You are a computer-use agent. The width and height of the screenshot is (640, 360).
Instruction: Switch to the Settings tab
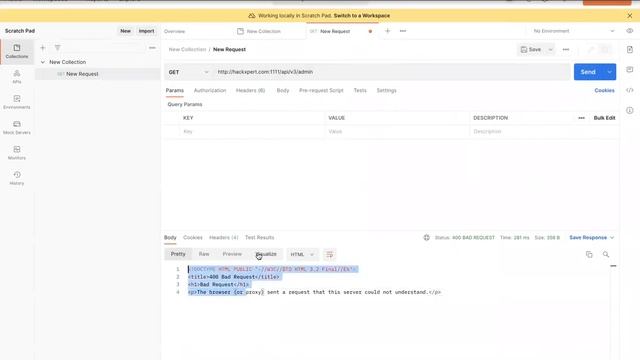(x=386, y=90)
